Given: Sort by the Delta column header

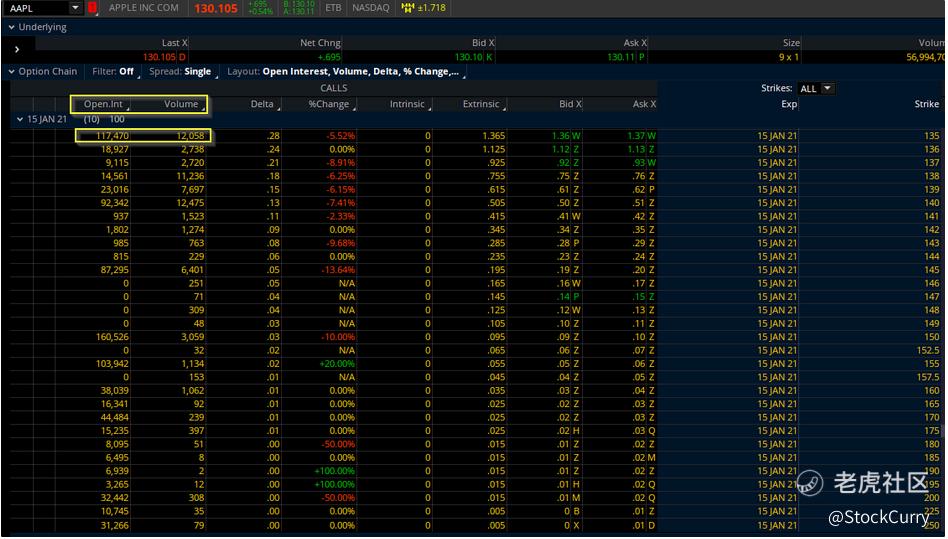Looking at the screenshot, I should point(262,104).
